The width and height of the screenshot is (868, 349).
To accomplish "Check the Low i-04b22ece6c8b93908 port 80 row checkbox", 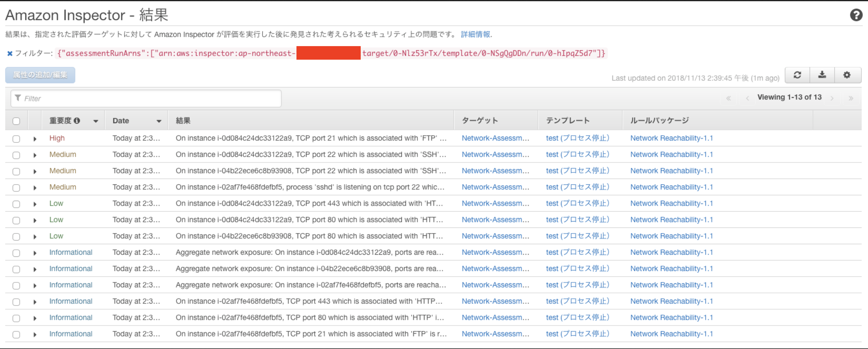I will click(x=16, y=237).
